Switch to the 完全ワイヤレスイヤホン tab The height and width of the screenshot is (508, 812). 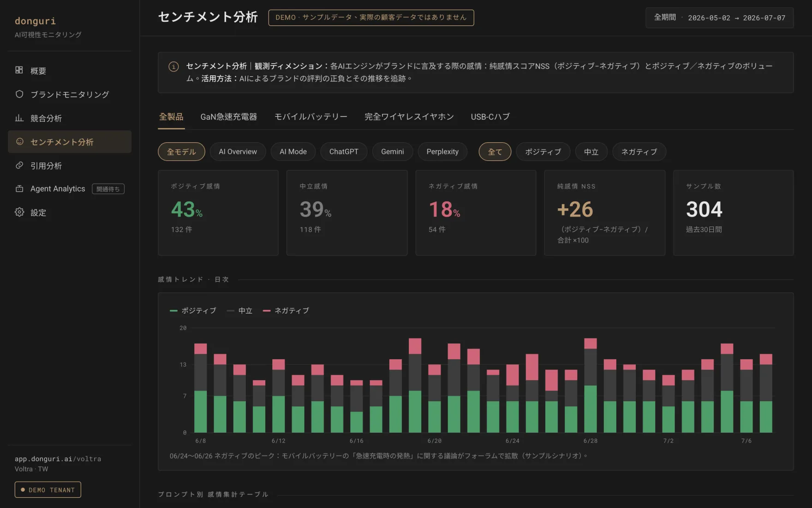409,117
